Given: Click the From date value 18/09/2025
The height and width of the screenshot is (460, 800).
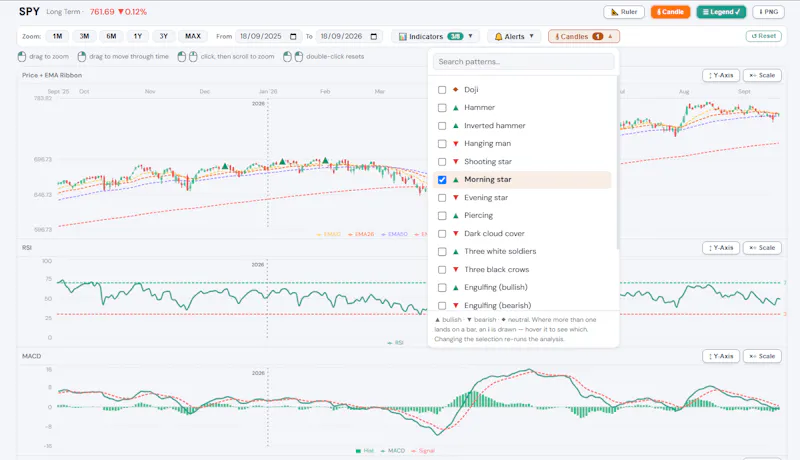Looking at the screenshot, I should 261,36.
